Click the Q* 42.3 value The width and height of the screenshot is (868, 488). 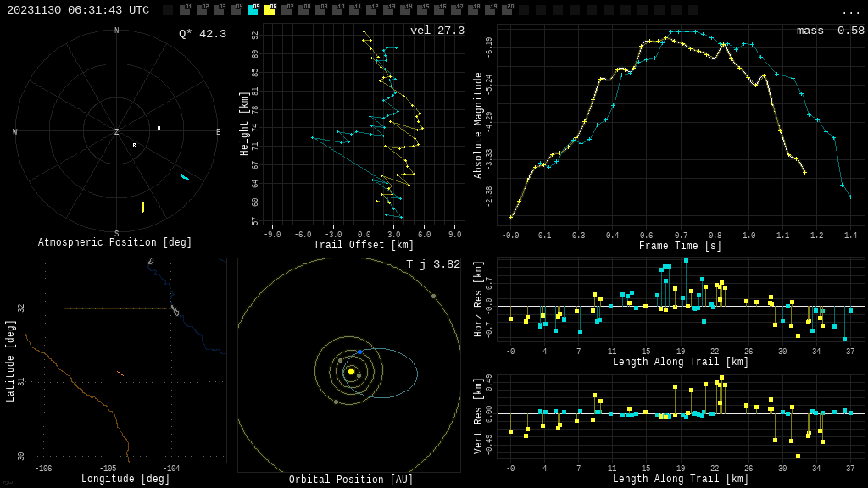tap(203, 34)
